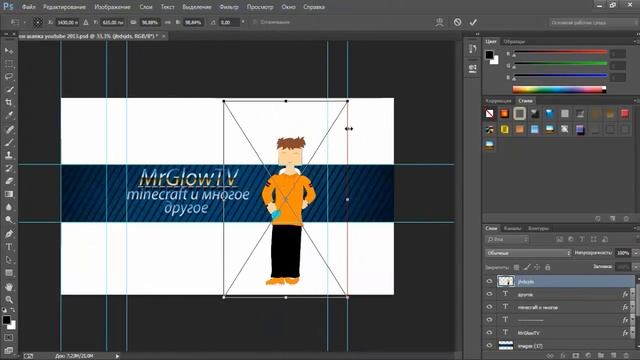Select the Blur tool
This screenshot has width=640, height=360.
[x=9, y=207]
